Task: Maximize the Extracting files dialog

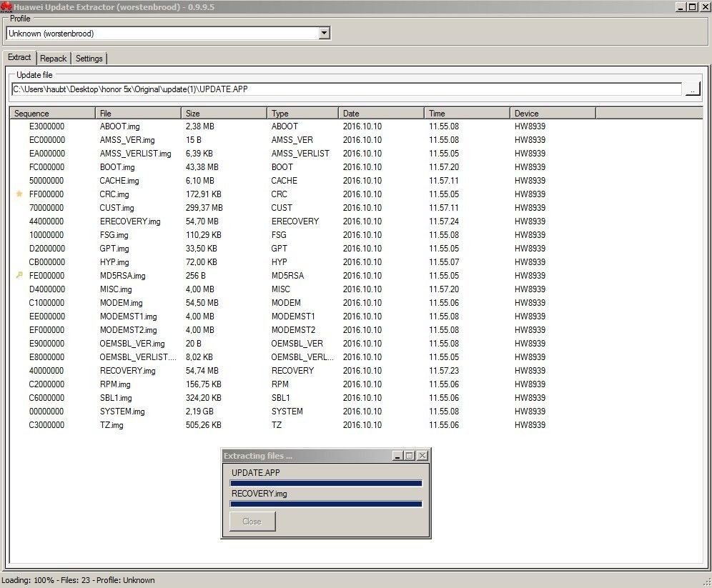Action: (409, 456)
